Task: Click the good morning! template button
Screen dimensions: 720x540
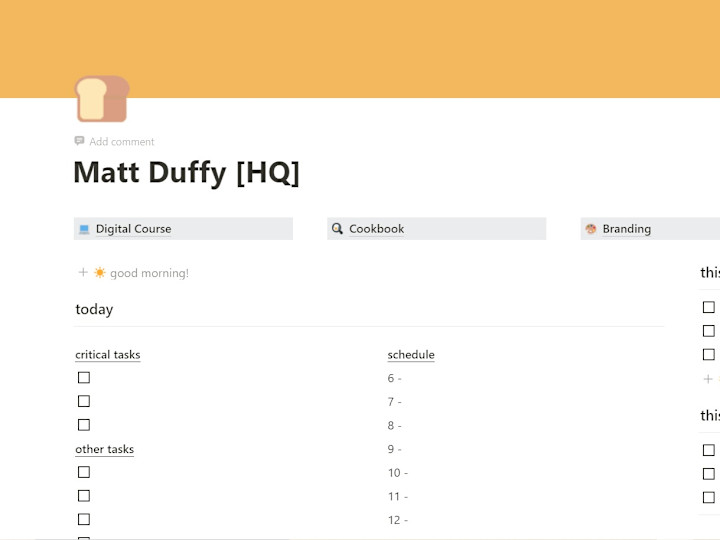Action: pyautogui.click(x=149, y=273)
